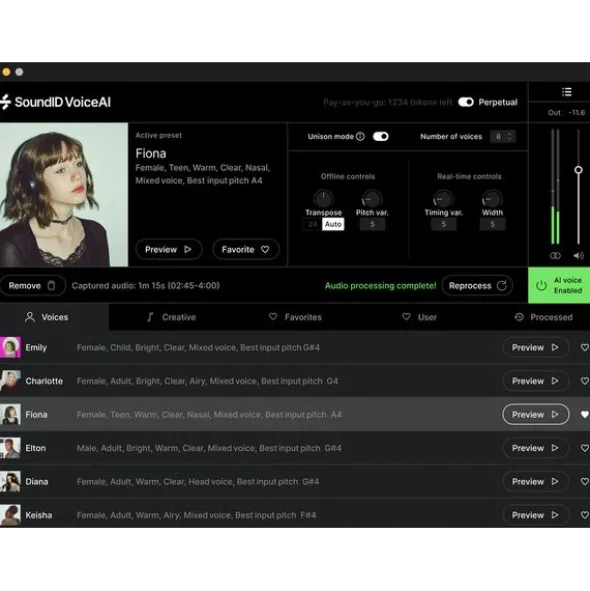Preview the Elton voice
590x591 pixels.
point(535,448)
